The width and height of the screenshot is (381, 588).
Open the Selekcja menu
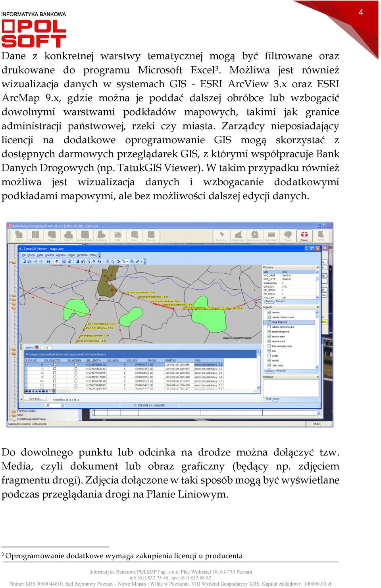pos(50,255)
